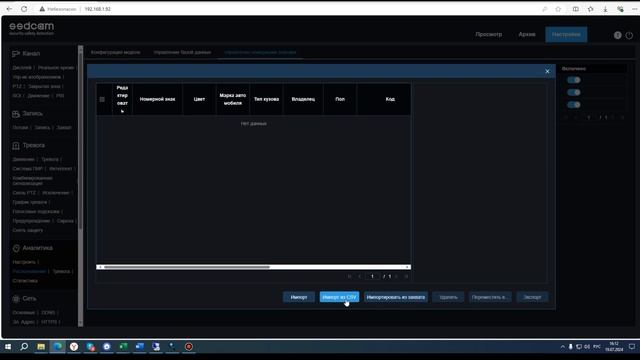Open the Архив tab

point(527,34)
